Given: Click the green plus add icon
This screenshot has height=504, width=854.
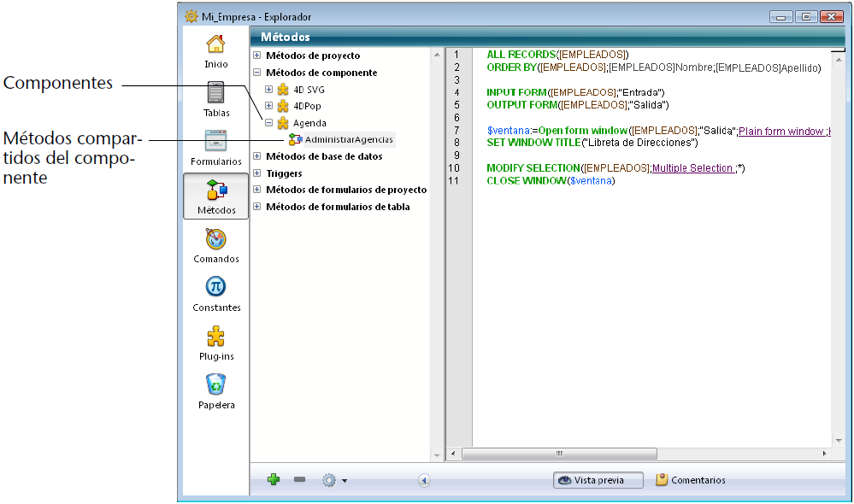Looking at the screenshot, I should (x=274, y=480).
